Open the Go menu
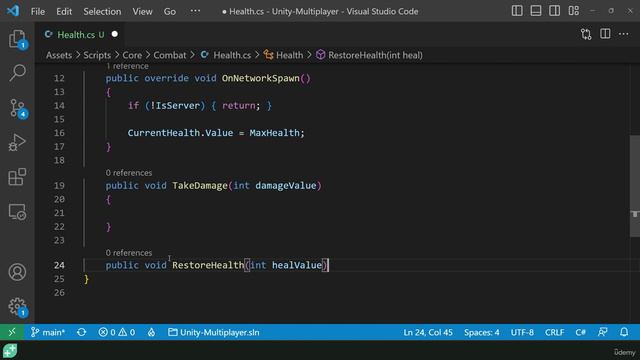640x360 pixels. [x=169, y=11]
